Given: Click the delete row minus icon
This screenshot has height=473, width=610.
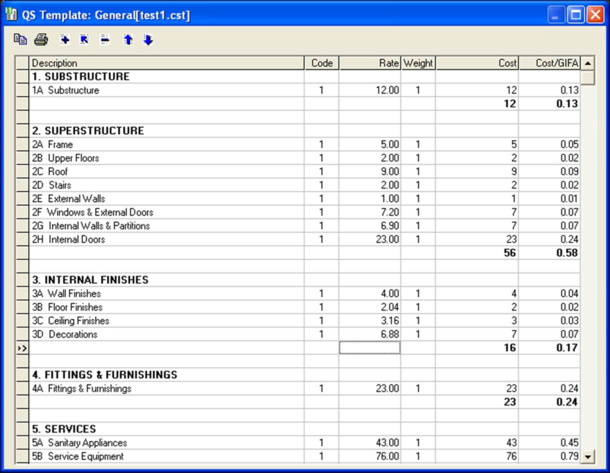Looking at the screenshot, I should click(x=105, y=40).
